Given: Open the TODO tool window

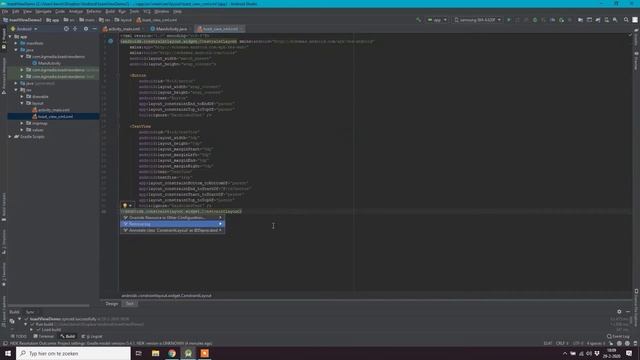Looking at the screenshot, I should 18,337.
